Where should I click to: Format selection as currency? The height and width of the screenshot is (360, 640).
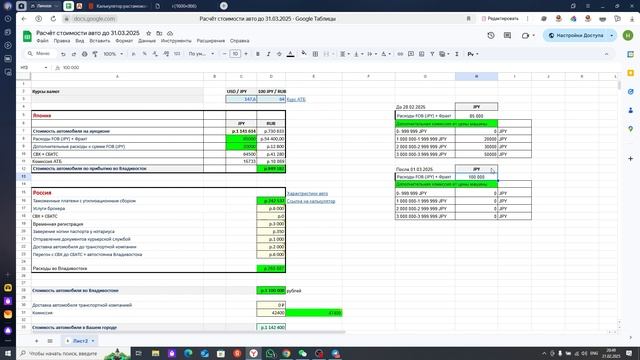133,54
